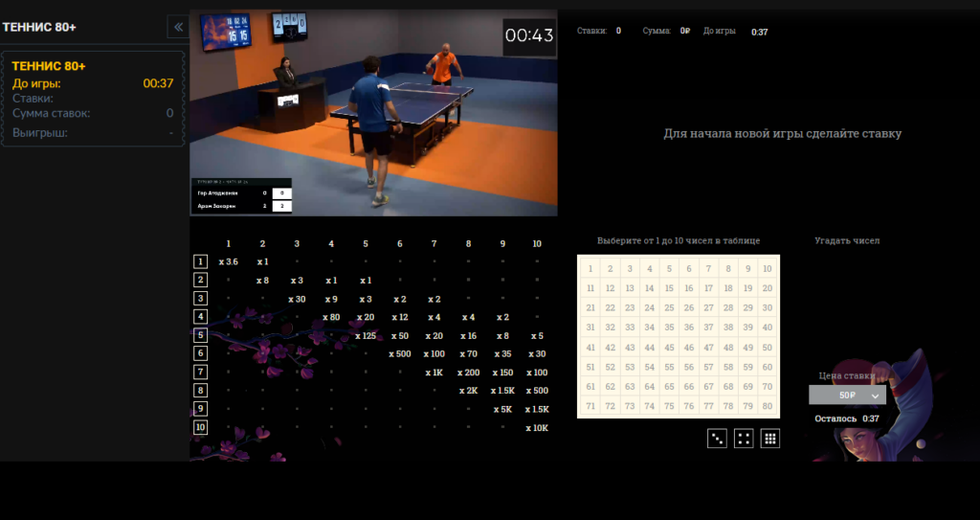
Task: Select number 53 in the grid
Action: pyautogui.click(x=630, y=368)
